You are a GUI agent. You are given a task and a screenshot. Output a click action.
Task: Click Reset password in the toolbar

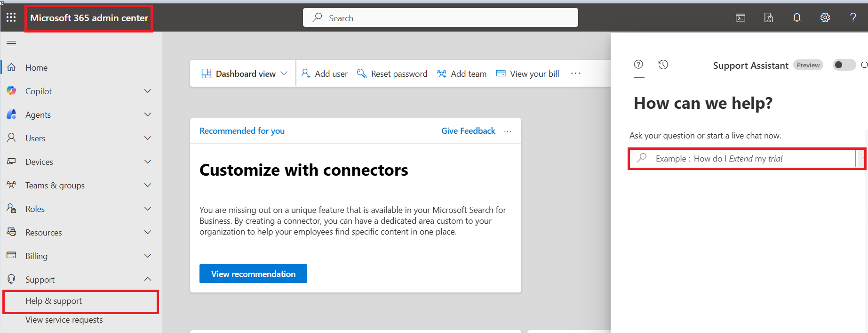[392, 73]
